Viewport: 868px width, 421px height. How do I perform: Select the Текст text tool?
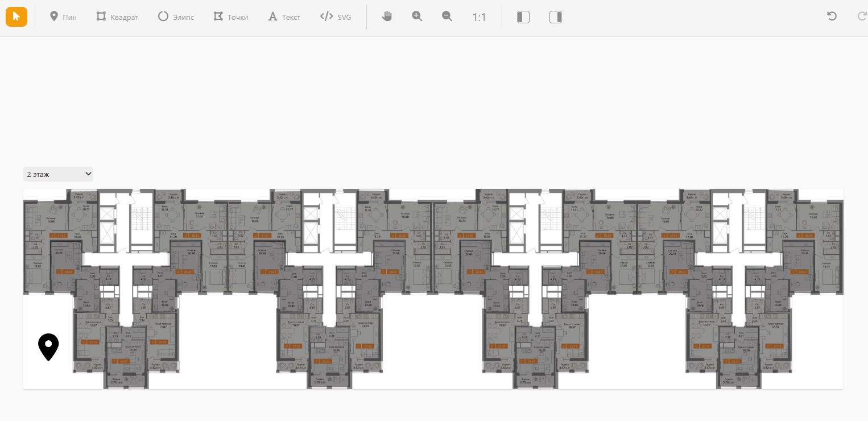pyautogui.click(x=284, y=17)
